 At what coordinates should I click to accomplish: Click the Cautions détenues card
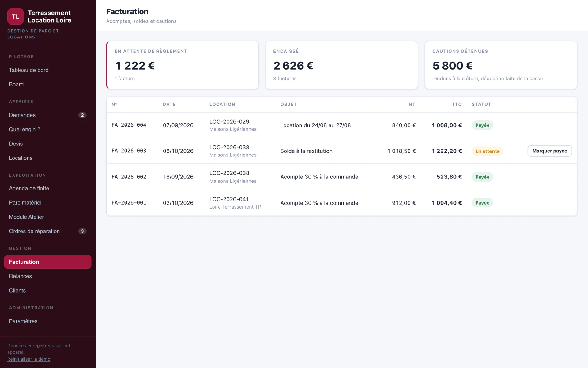(x=501, y=65)
